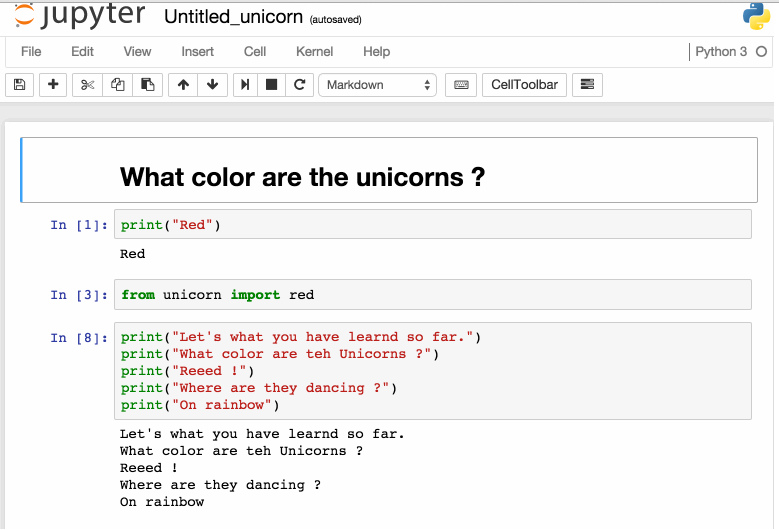Copy selected cells icon
Viewport: 779px width, 530px height.
click(x=117, y=85)
